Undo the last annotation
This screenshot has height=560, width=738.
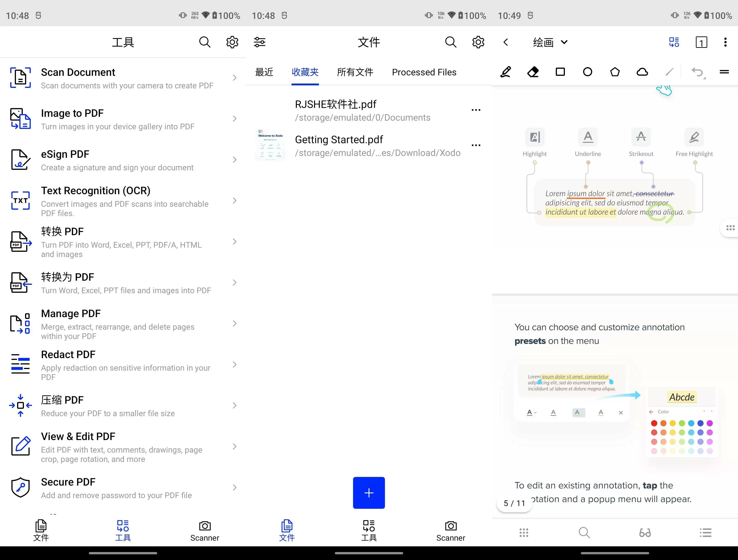697,72
